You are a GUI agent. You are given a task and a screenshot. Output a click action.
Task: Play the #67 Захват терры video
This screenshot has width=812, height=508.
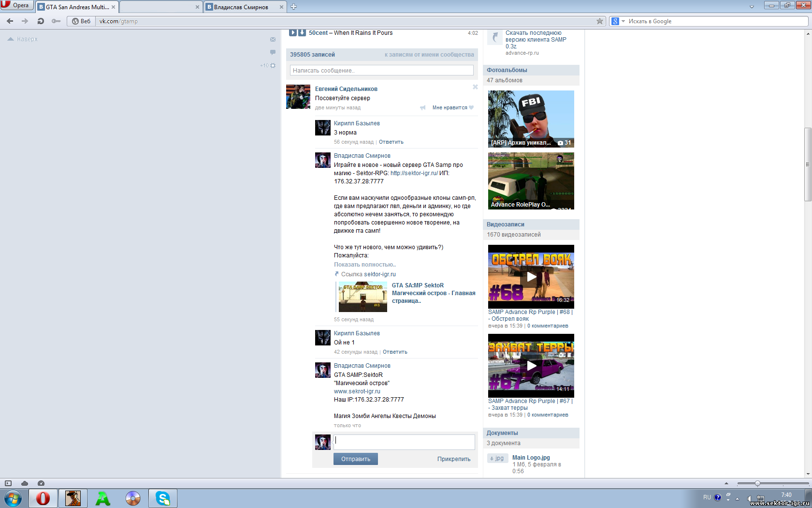[x=531, y=366]
